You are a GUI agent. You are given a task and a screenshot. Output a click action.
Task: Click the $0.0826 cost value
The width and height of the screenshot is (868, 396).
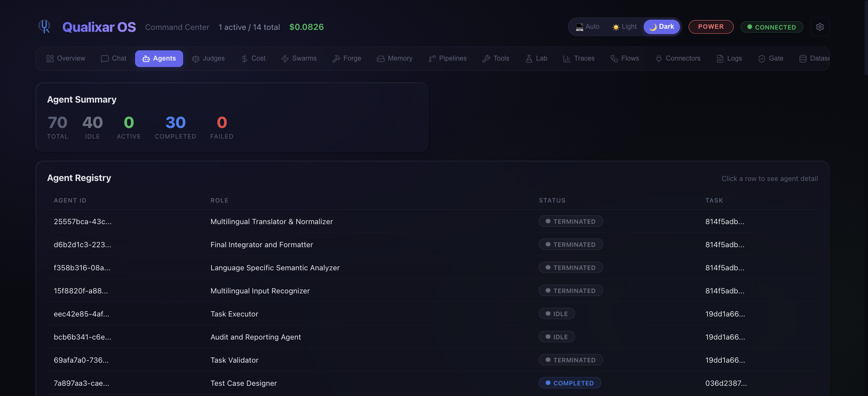[306, 27]
